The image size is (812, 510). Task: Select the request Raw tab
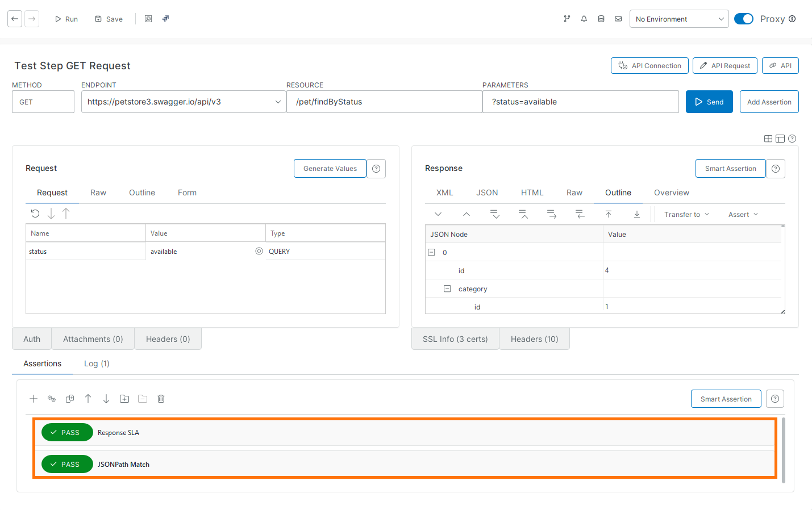[x=98, y=193]
